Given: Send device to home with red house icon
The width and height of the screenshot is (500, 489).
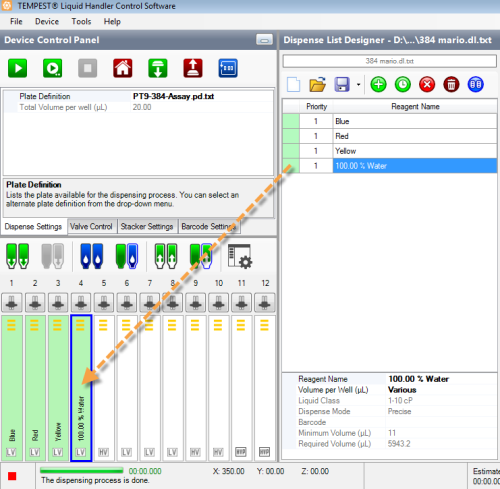Looking at the screenshot, I should pos(122,68).
